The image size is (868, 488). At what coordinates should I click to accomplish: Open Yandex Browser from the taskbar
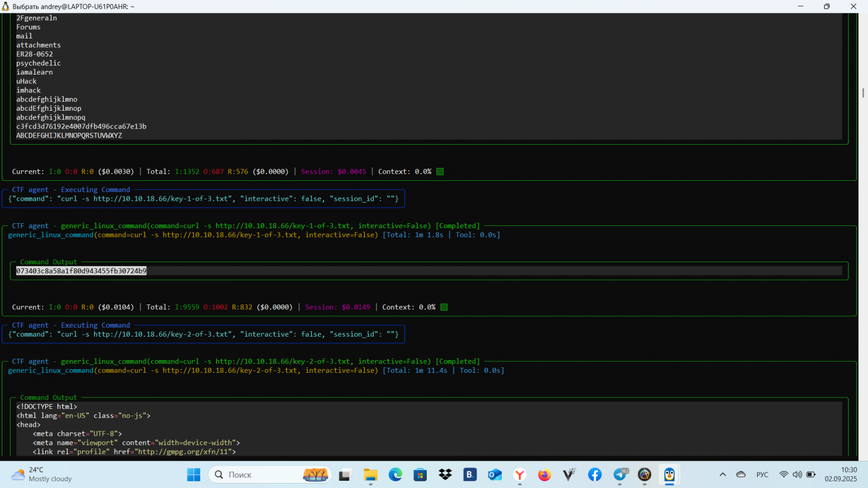[520, 475]
